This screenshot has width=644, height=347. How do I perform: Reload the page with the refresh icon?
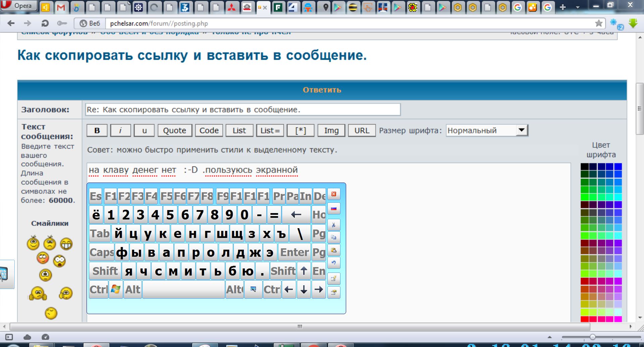tap(45, 23)
